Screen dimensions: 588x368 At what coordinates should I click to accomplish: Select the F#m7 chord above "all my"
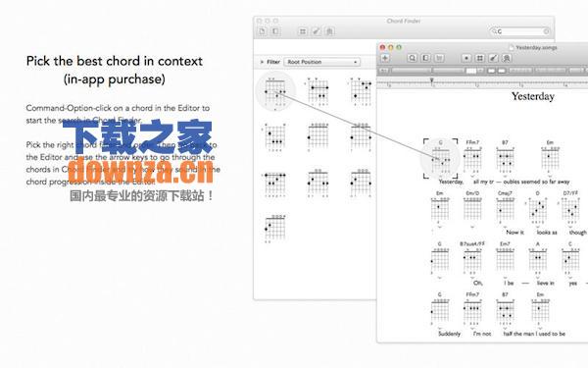[x=472, y=157]
